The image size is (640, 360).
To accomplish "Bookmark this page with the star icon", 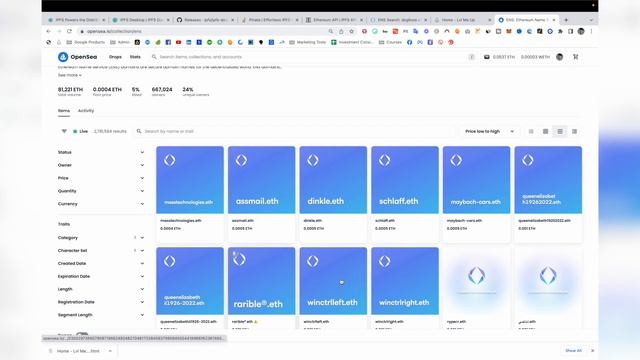I will click(x=351, y=31).
